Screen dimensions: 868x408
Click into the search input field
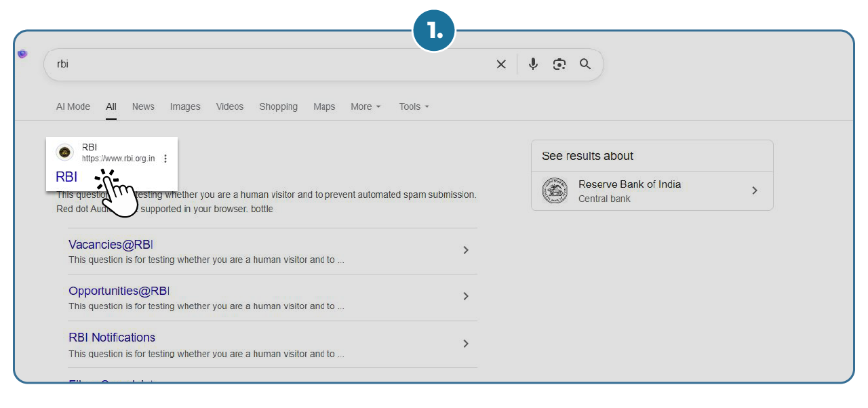coord(271,64)
